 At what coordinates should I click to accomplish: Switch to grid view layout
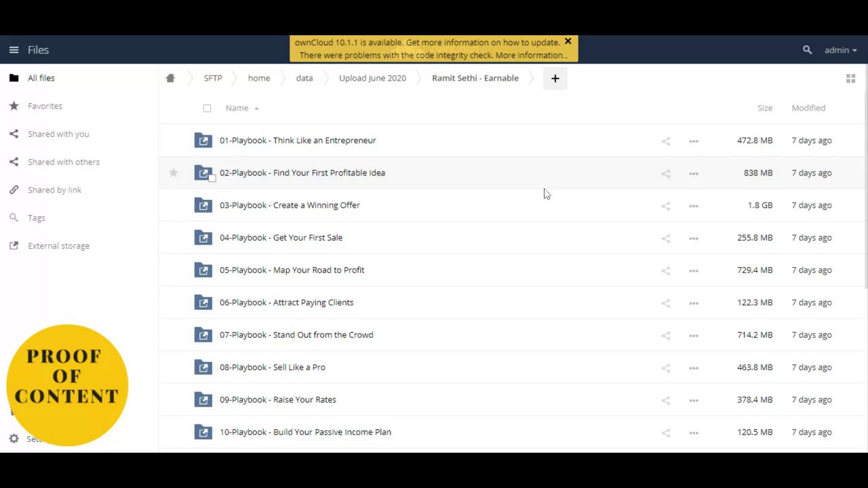point(850,79)
